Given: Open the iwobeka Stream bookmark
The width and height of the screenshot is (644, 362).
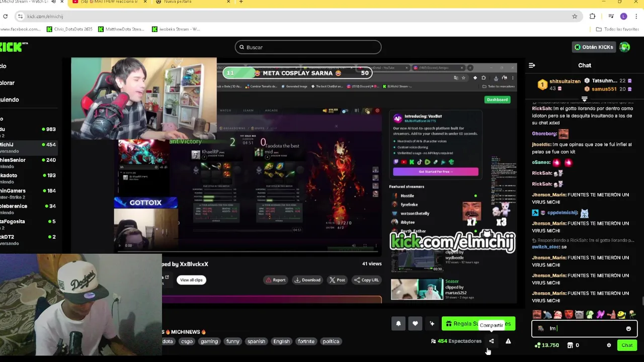Looking at the screenshot, I should 176,29.
